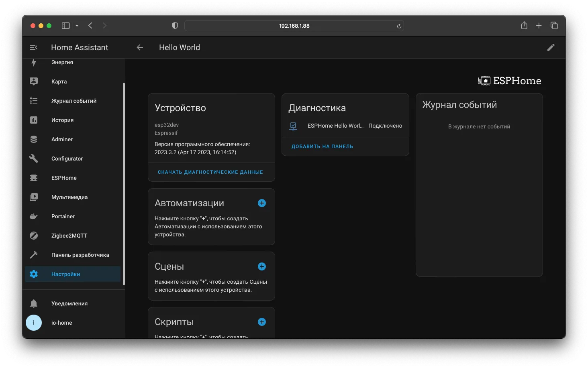Add a new scene with plus icon

(262, 266)
